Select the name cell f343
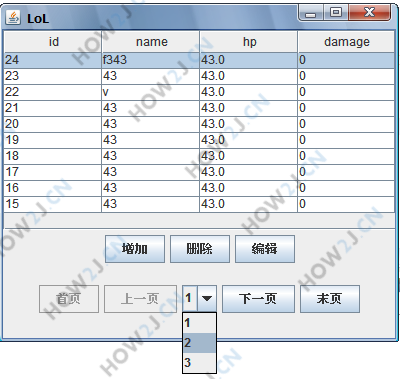 pos(151,60)
